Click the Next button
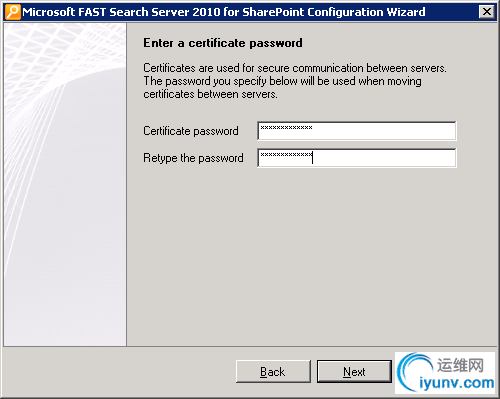Image resolution: width=500 pixels, height=399 pixels. coord(354,371)
